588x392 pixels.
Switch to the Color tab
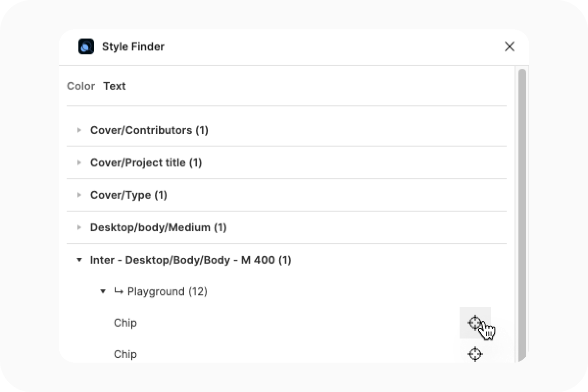click(x=81, y=86)
